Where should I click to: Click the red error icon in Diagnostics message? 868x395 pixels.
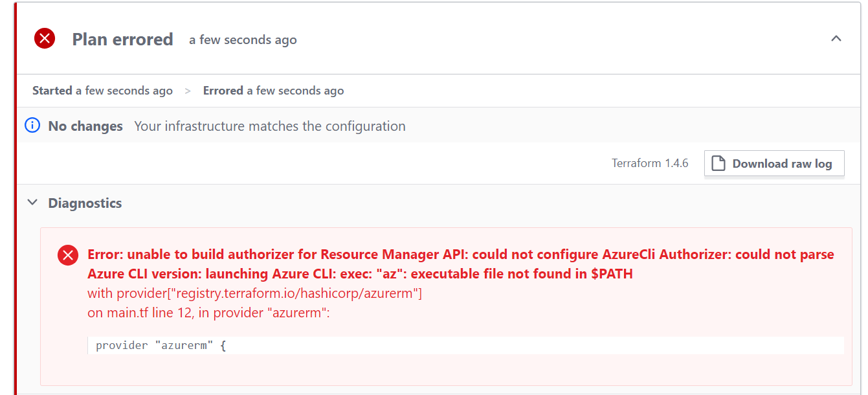(x=68, y=255)
